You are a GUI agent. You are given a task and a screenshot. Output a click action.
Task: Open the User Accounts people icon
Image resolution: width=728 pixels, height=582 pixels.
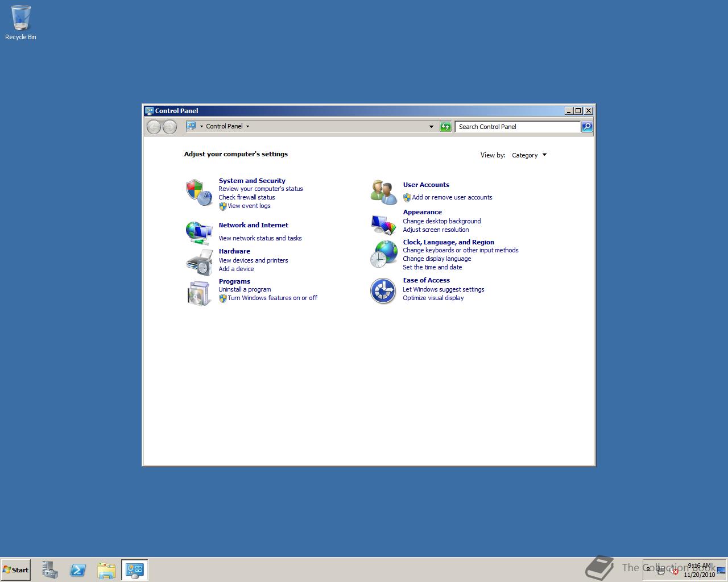(x=383, y=192)
